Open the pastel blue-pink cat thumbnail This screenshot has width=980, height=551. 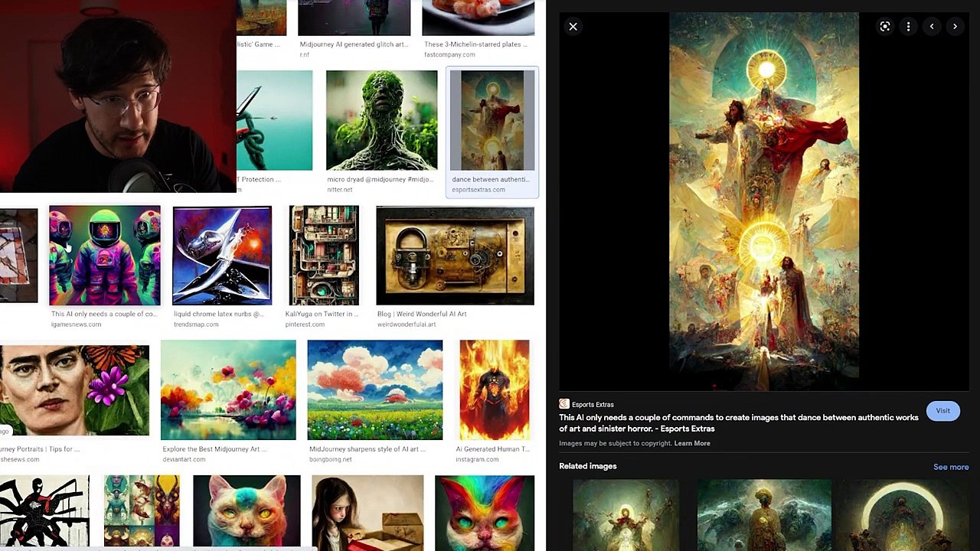tap(247, 512)
